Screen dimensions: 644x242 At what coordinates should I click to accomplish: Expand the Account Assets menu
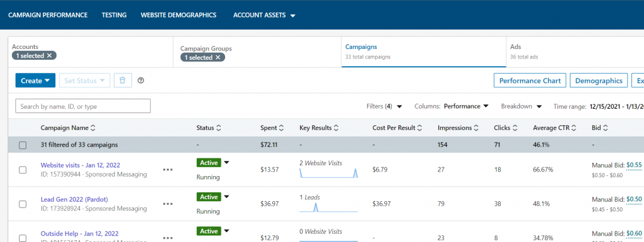pos(265,15)
